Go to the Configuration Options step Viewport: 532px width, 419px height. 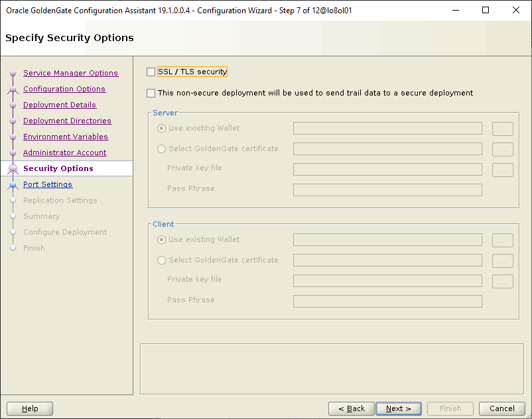tap(64, 89)
